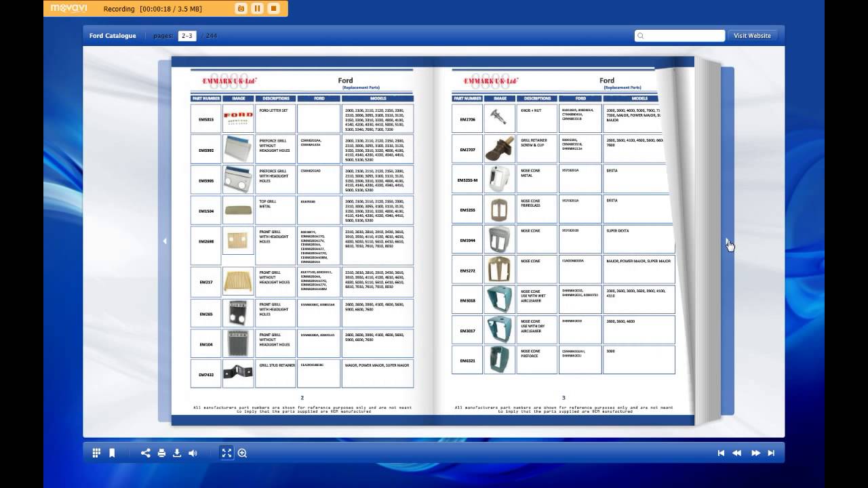This screenshot has width=868, height=488.
Task: Select the EM5992 preforce grill image
Action: coord(239,149)
